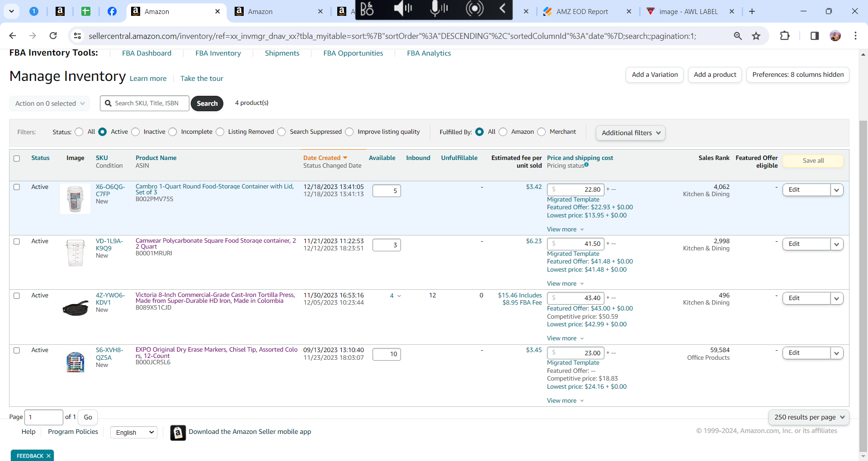This screenshot has width=868, height=461.
Task: Click the speaker volume icon in overlay
Action: coord(402,8)
